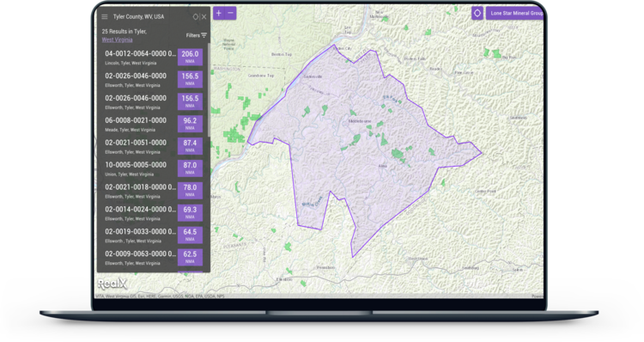The image size is (644, 342).
Task: Click the 87.4 NMA badge
Action: click(190, 146)
